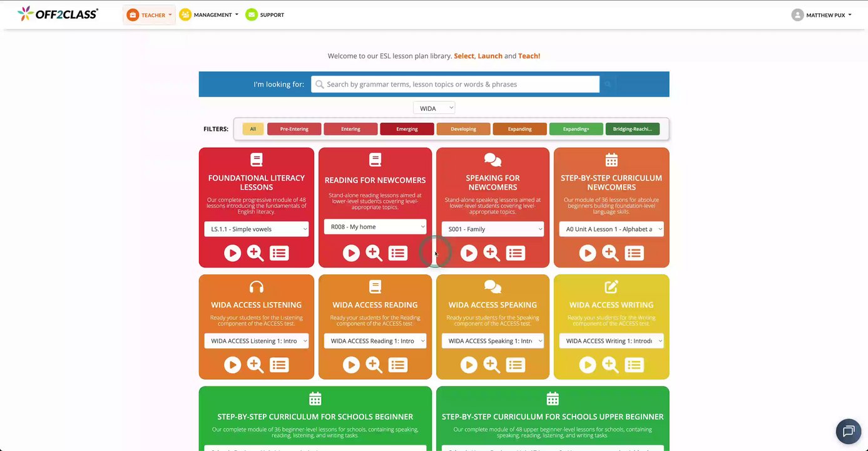Image resolution: width=868 pixels, height=451 pixels.
Task: Expand the R008 My home lesson dropdown
Action: pos(375,227)
